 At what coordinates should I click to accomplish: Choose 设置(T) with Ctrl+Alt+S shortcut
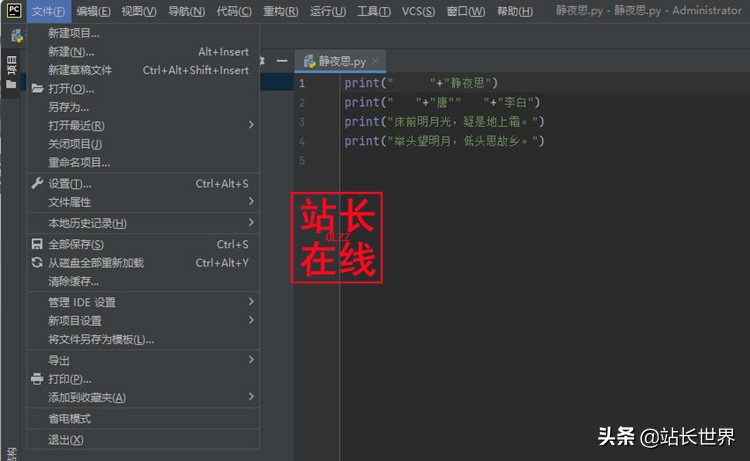click(x=143, y=184)
